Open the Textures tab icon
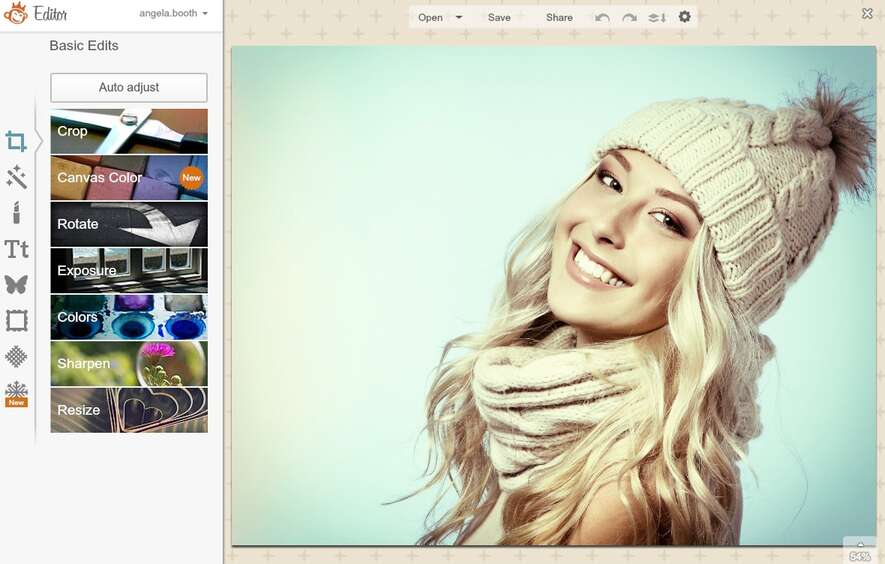Viewport: 885px width, 564px height. [x=16, y=356]
